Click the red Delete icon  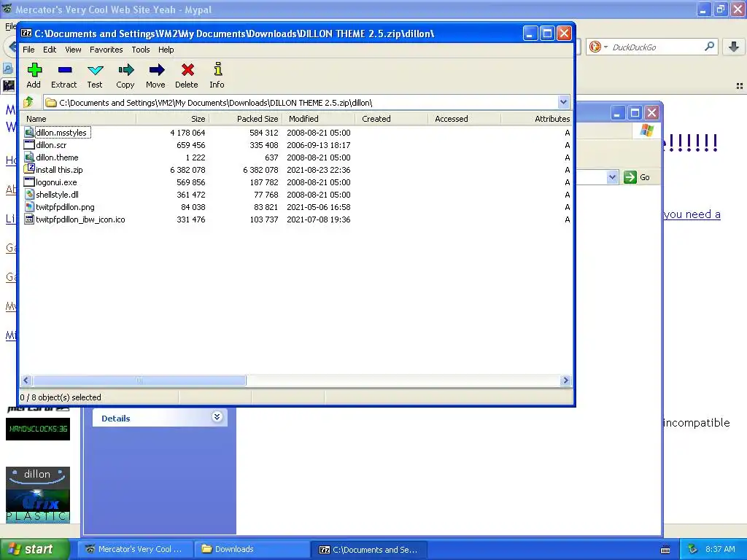pyautogui.click(x=187, y=71)
